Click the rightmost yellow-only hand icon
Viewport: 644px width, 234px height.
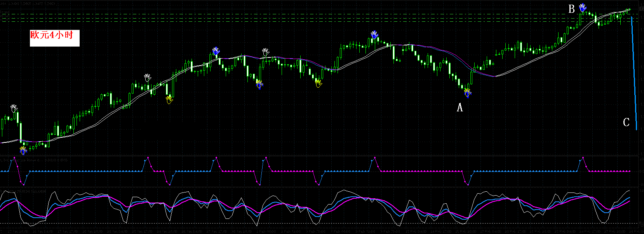point(318,83)
